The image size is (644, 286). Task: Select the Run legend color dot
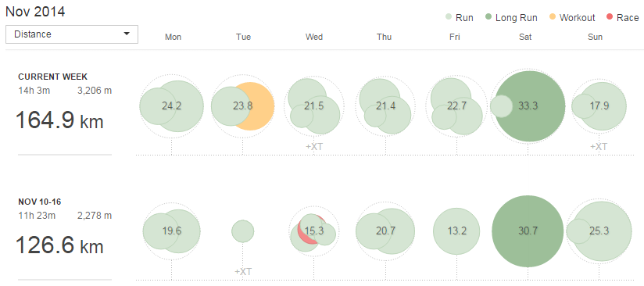pyautogui.click(x=449, y=18)
